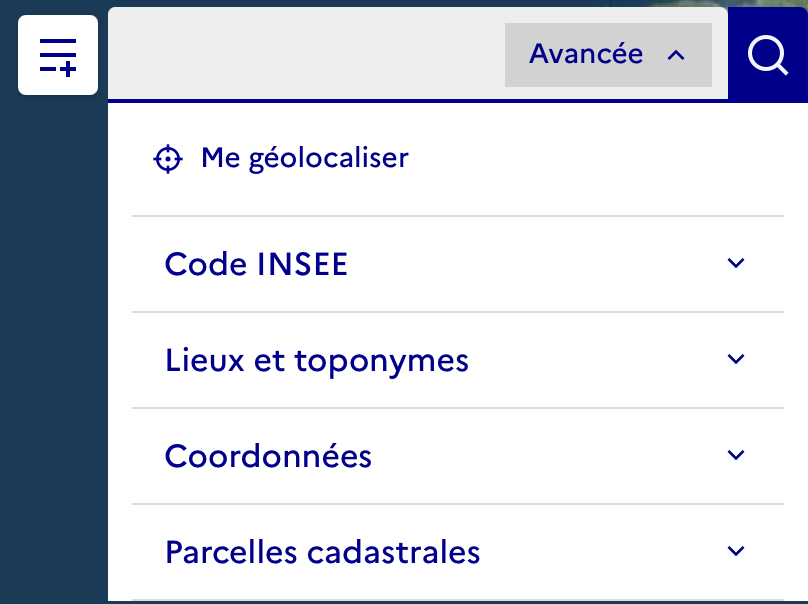
Task: Click the Lieux et toponymes chevron
Action: coord(737,360)
